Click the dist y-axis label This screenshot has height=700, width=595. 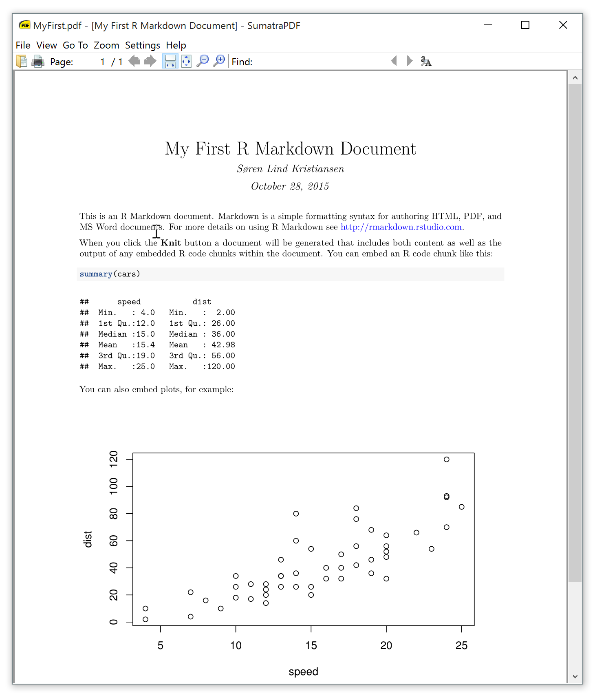pyautogui.click(x=88, y=539)
